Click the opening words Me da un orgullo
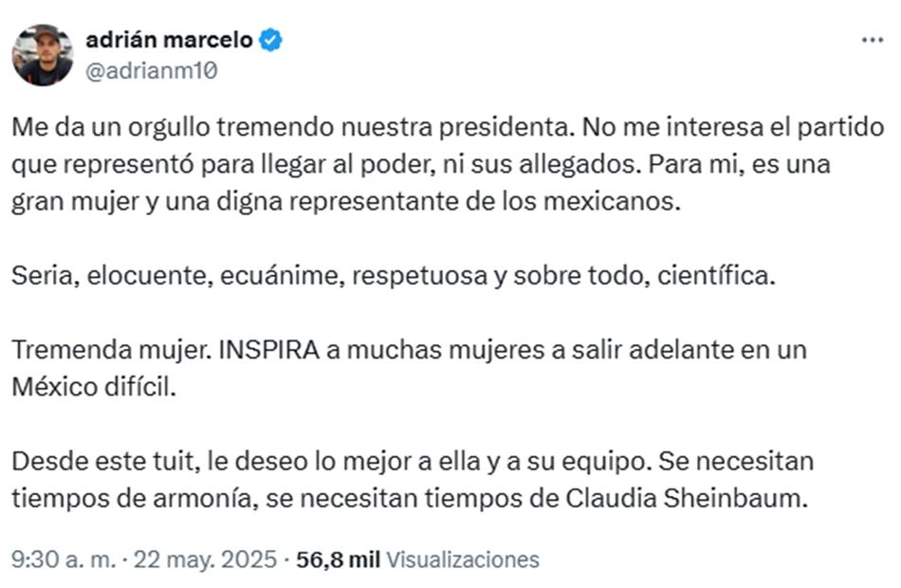The width and height of the screenshot is (901, 588). (111, 128)
